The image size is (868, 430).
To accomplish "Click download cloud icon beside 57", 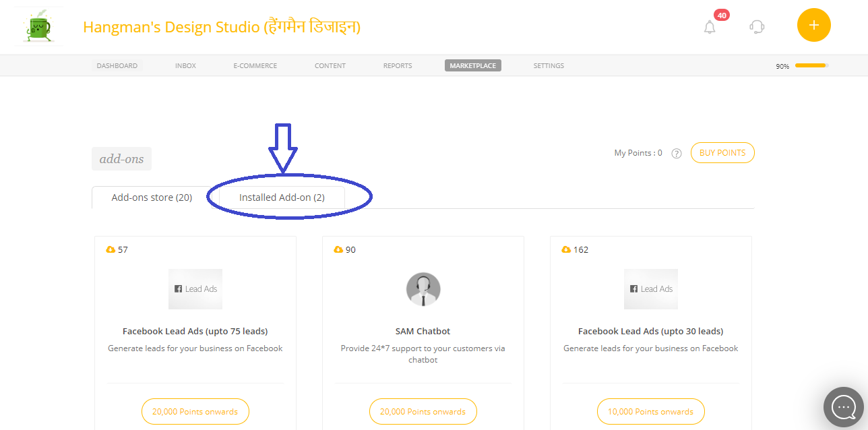I will pos(111,249).
